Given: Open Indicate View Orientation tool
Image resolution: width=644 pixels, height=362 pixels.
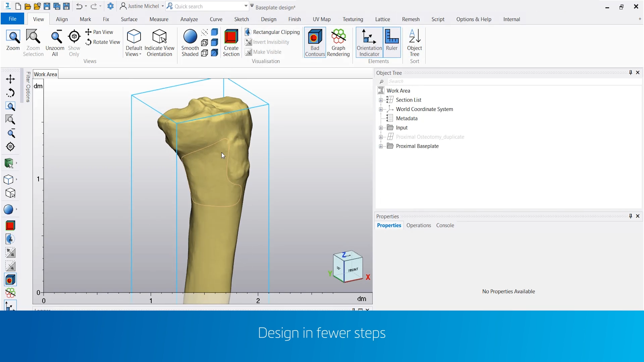Looking at the screenshot, I should pyautogui.click(x=159, y=43).
